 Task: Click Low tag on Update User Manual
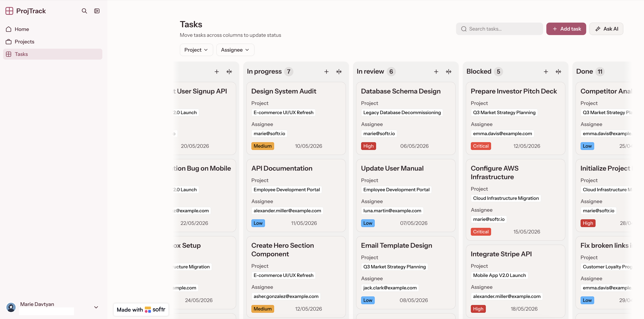point(368,223)
